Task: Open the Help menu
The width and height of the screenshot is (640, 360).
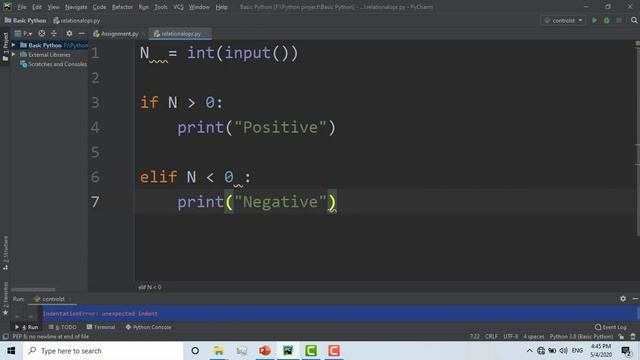Action: [x=221, y=7]
